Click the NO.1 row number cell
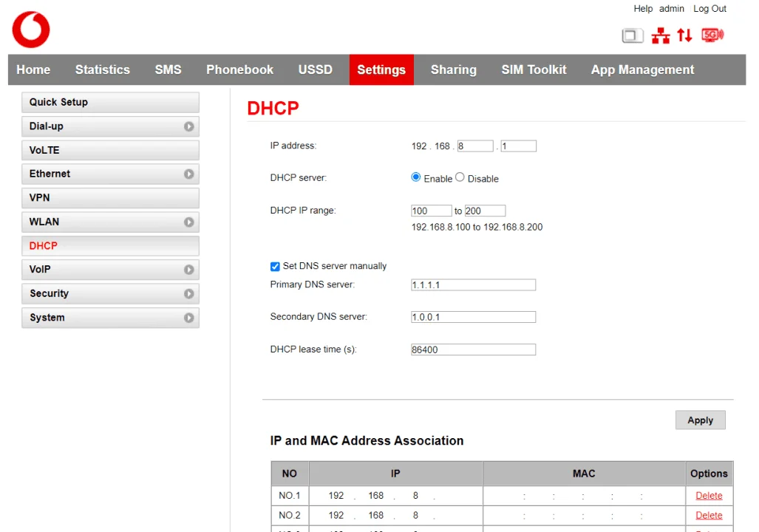This screenshot has height=532, width=759. pyautogui.click(x=290, y=496)
